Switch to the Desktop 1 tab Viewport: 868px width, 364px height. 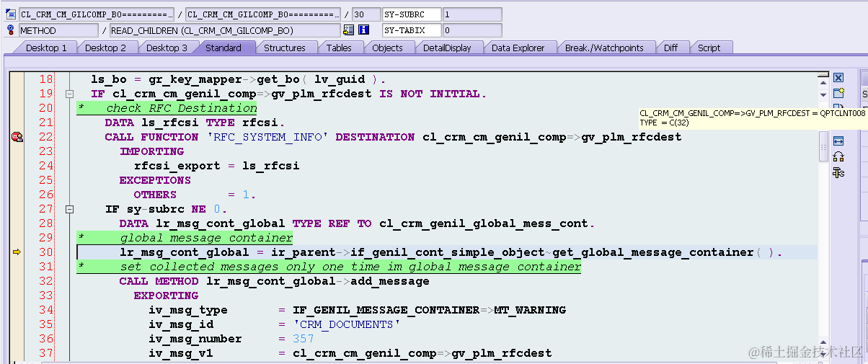(x=46, y=48)
